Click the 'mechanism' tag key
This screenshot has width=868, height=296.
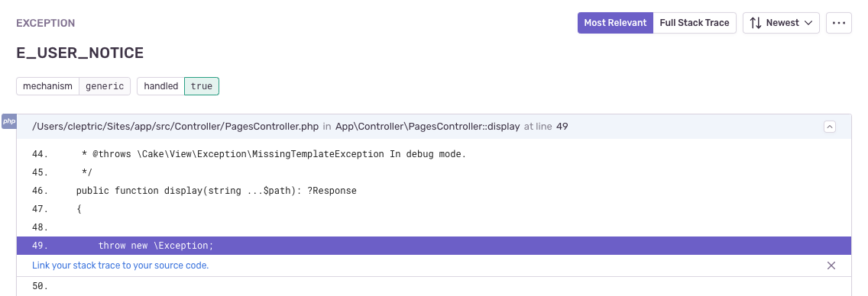click(47, 86)
